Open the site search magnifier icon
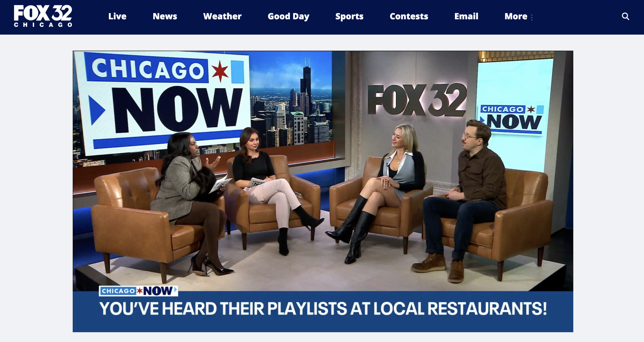Image resolution: width=644 pixels, height=342 pixels. (625, 16)
